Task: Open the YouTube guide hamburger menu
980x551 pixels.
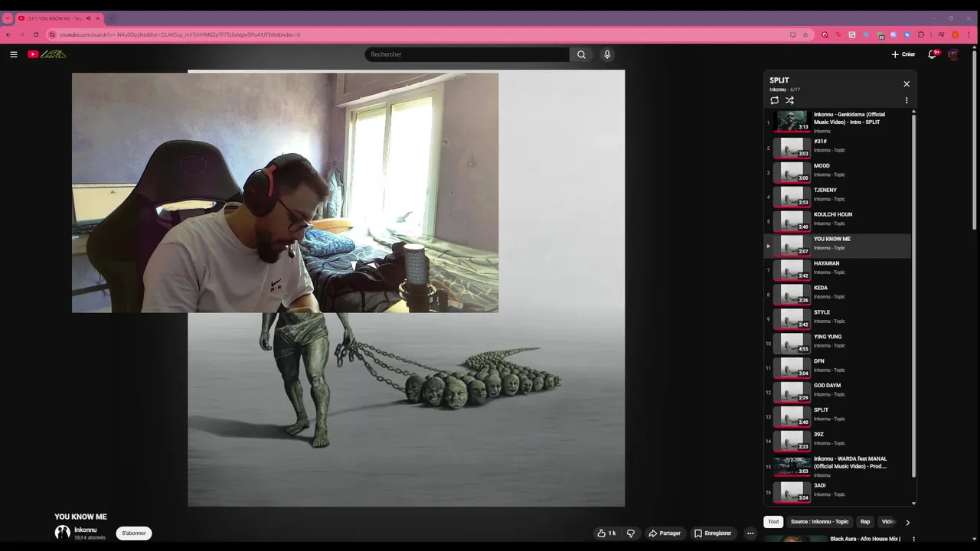Action: coord(13,54)
